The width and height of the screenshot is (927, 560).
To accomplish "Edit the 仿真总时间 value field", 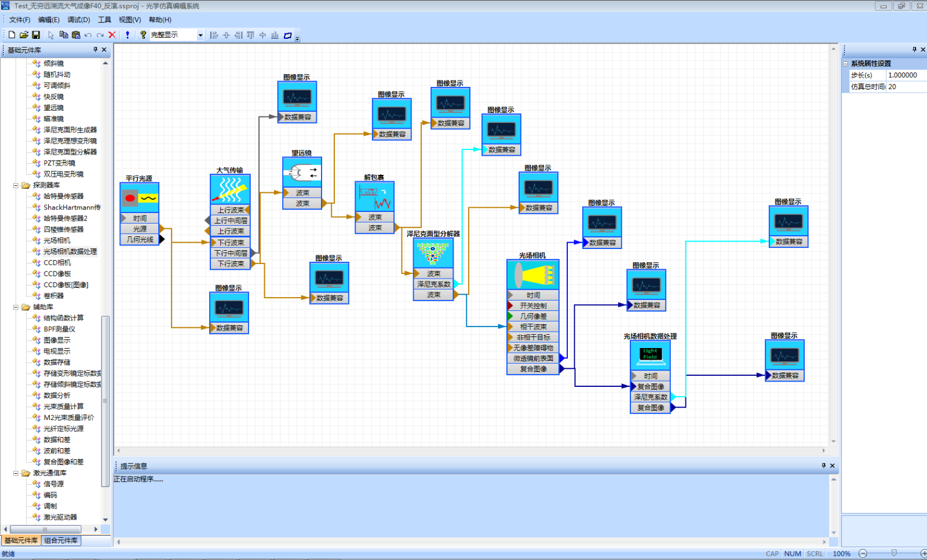I will 906,87.
